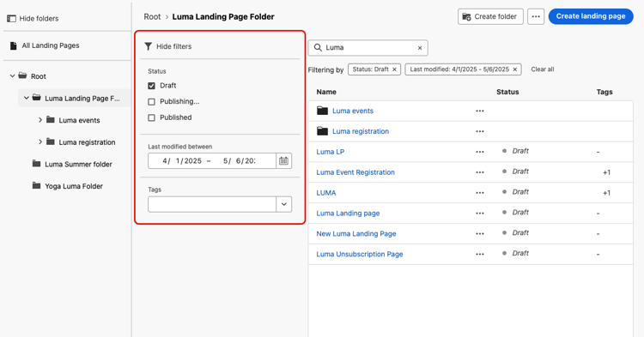Clear the Luma search text with the X
The height and width of the screenshot is (337, 644).
pyautogui.click(x=420, y=48)
